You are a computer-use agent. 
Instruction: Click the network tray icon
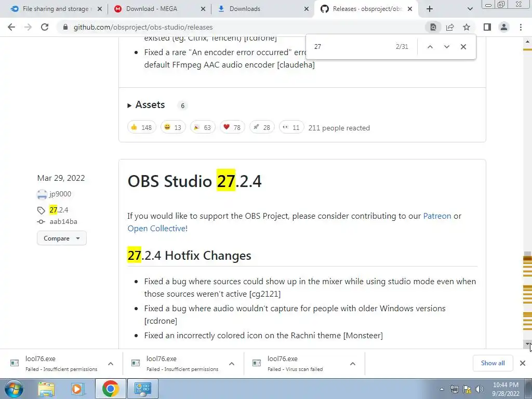(x=454, y=389)
